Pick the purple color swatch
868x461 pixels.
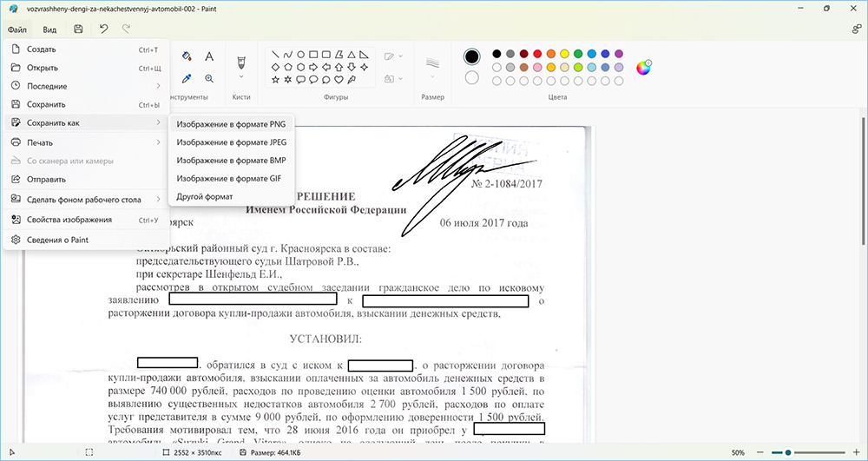pyautogui.click(x=619, y=54)
